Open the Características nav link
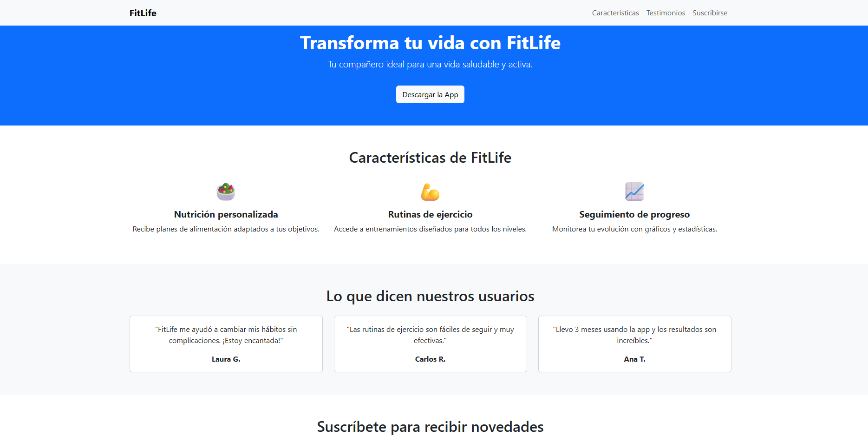This screenshot has width=868, height=443. [615, 13]
